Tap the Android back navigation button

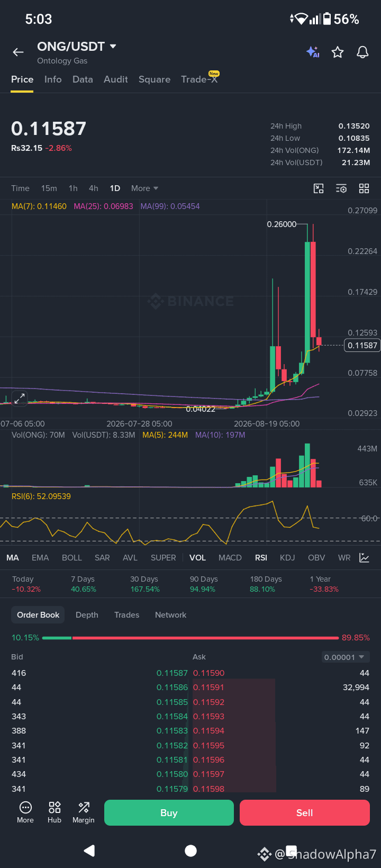coord(89,851)
